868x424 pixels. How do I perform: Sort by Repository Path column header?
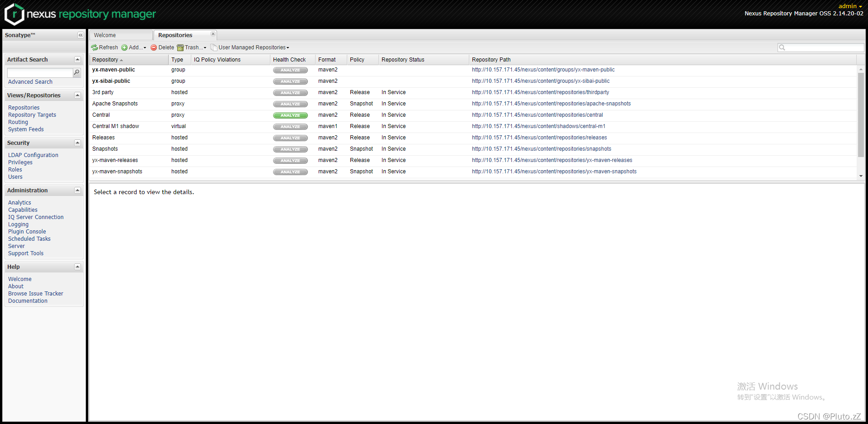[x=662, y=60]
